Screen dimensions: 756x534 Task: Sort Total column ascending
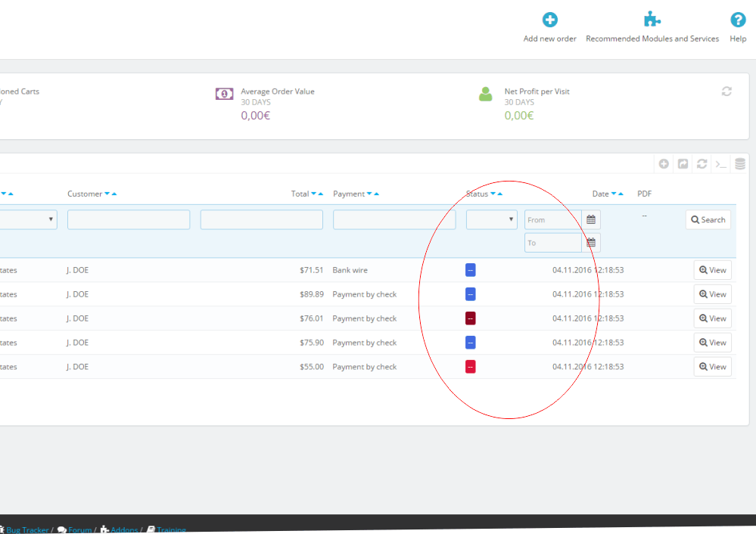(x=321, y=194)
